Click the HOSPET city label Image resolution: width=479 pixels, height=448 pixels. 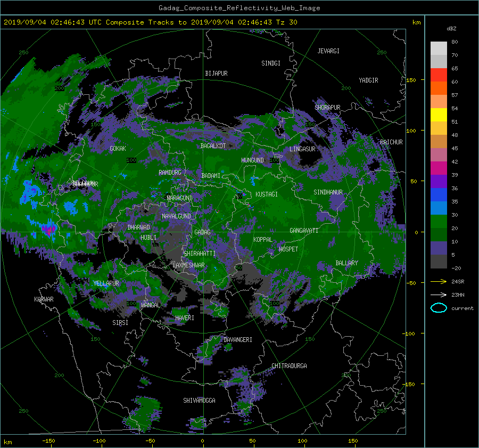tap(288, 249)
